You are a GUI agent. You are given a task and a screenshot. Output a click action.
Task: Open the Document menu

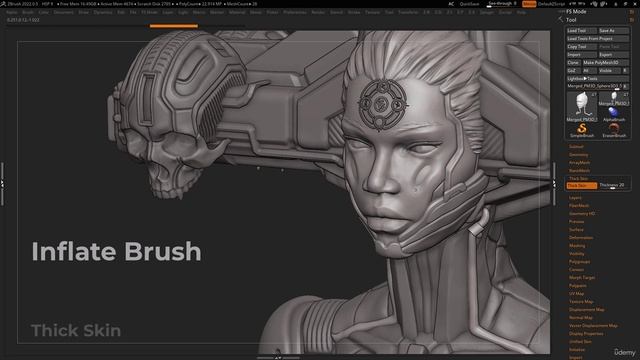coord(64,12)
